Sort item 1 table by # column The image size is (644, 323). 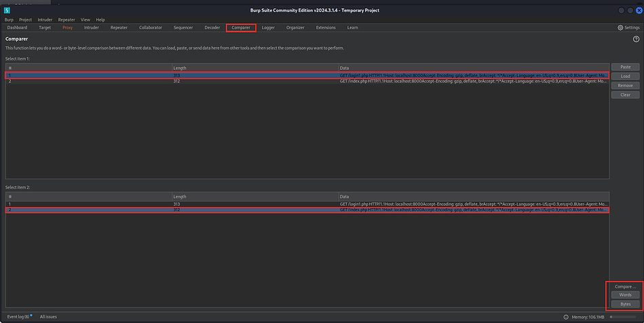point(89,69)
